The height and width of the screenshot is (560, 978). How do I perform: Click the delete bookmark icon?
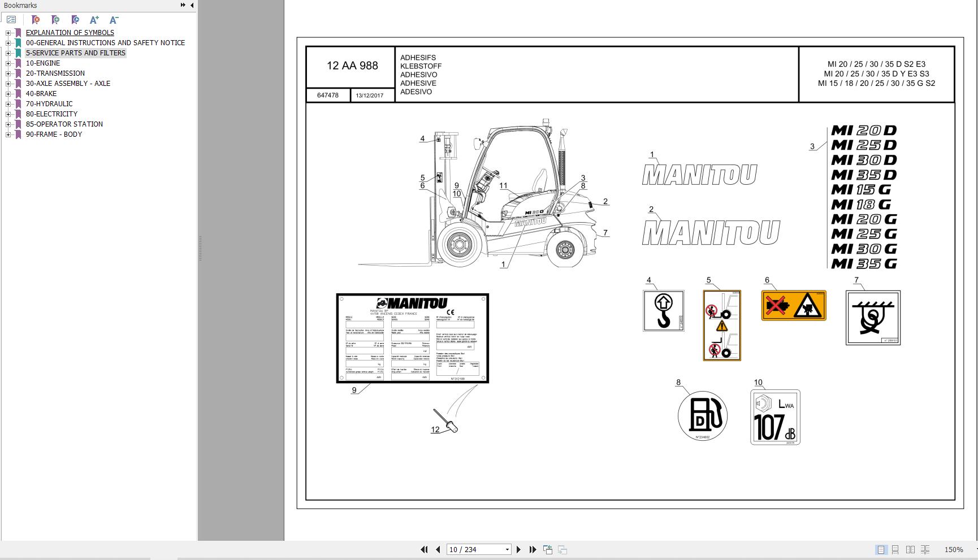(x=35, y=20)
